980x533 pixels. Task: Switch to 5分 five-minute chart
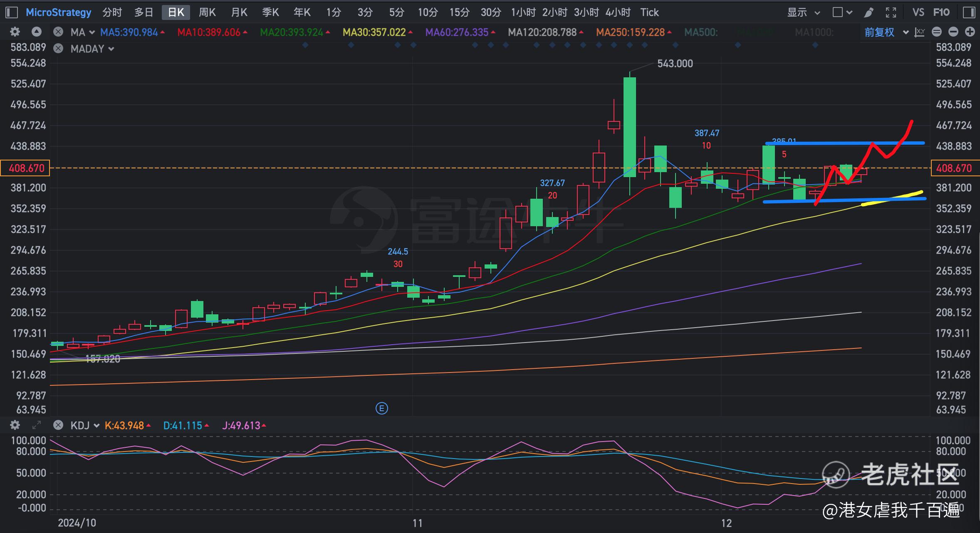tap(397, 12)
